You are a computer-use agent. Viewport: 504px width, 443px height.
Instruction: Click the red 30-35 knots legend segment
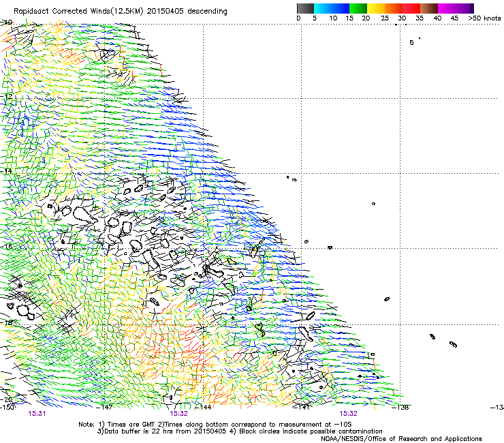click(x=411, y=8)
